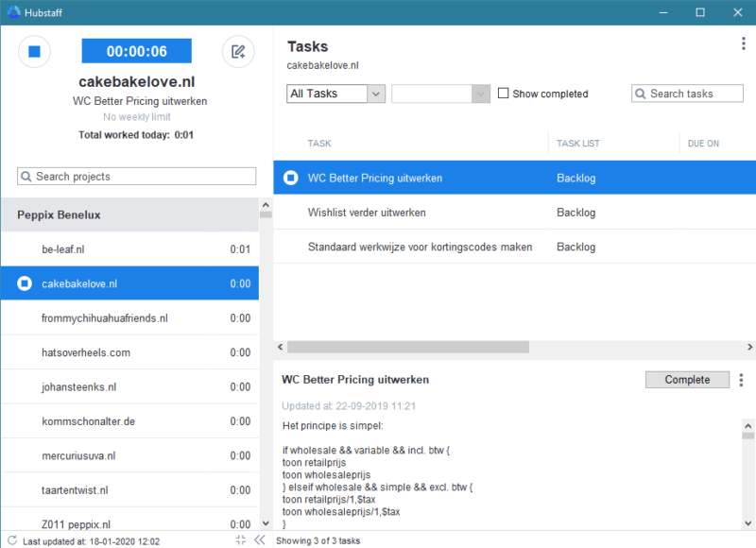The image size is (756, 548).
Task: Click the compact view shrink icon
Action: (241, 539)
